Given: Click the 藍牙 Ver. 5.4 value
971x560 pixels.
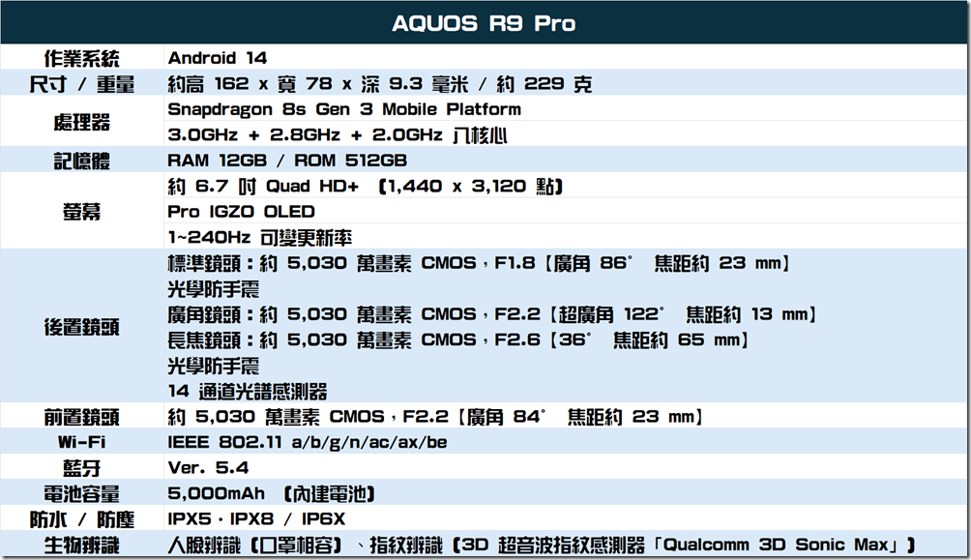Looking at the screenshot, I should tap(207, 468).
